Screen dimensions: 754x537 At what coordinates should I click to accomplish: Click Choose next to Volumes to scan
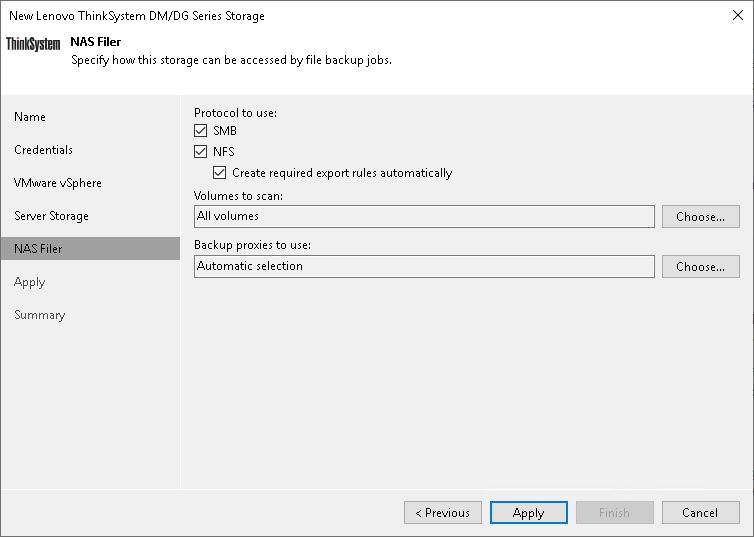click(701, 217)
